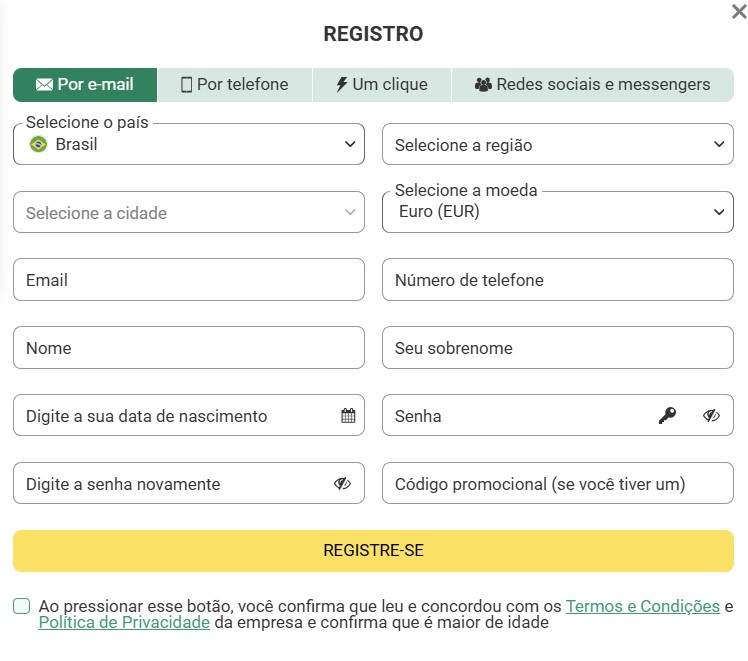Click the lightning bolt icon
Viewport: 748px width, 661px height.
tap(341, 85)
